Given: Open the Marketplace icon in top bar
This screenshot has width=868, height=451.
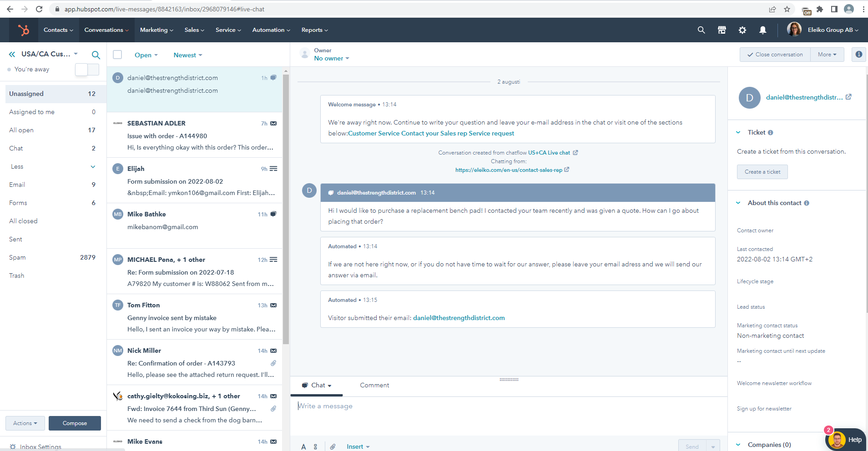Looking at the screenshot, I should [722, 30].
